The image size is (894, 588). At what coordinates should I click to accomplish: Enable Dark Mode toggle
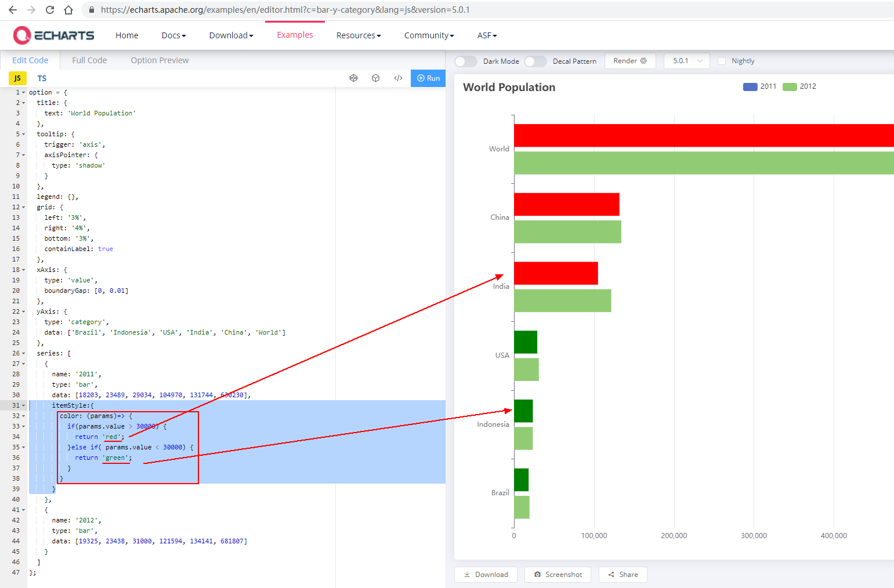[465, 61]
